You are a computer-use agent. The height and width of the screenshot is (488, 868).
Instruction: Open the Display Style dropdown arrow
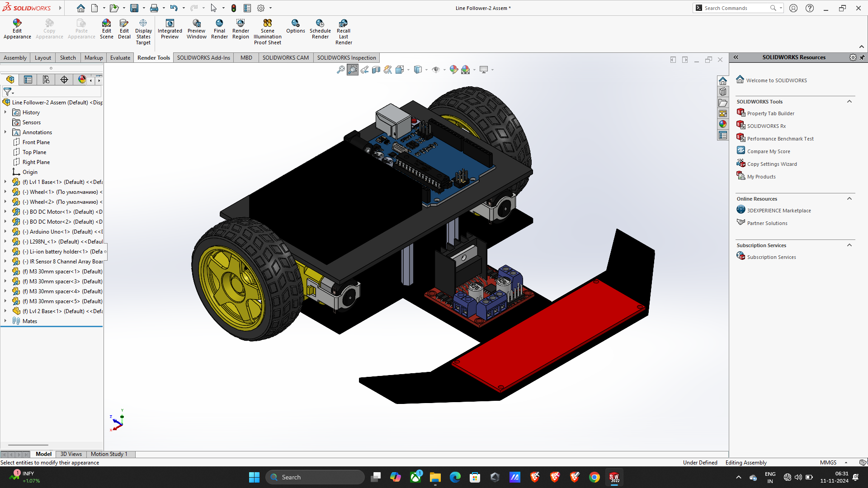point(426,70)
